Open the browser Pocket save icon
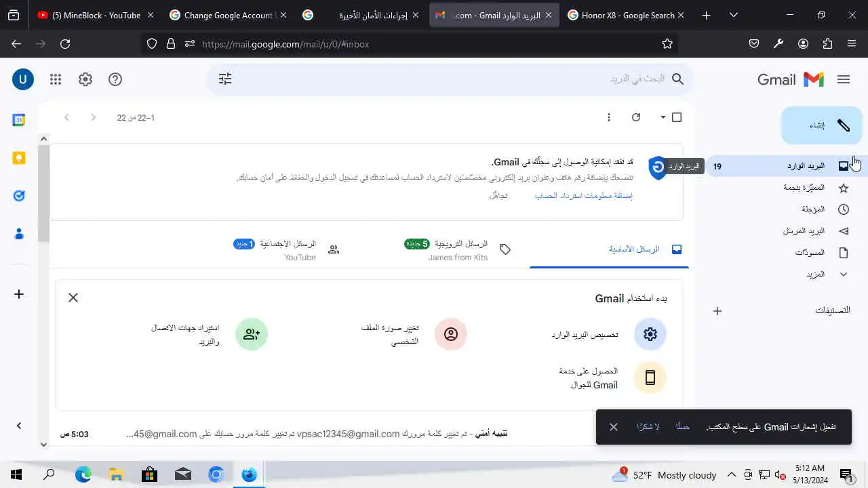 (754, 43)
